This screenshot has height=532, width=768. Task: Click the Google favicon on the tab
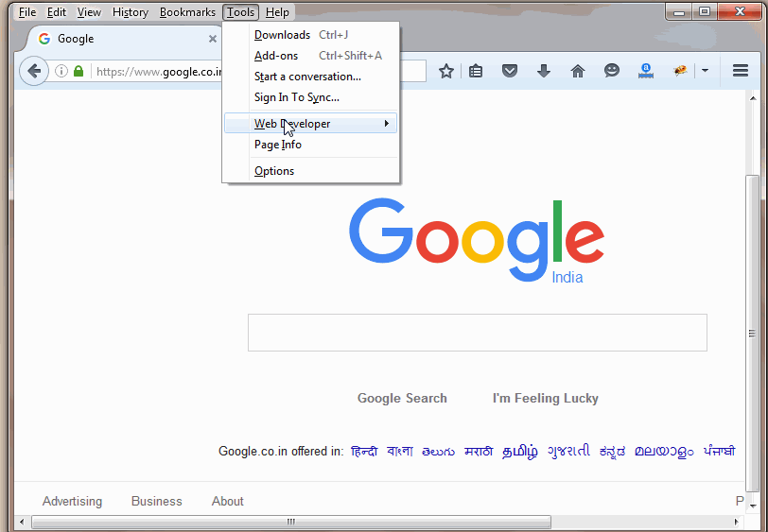tap(44, 39)
